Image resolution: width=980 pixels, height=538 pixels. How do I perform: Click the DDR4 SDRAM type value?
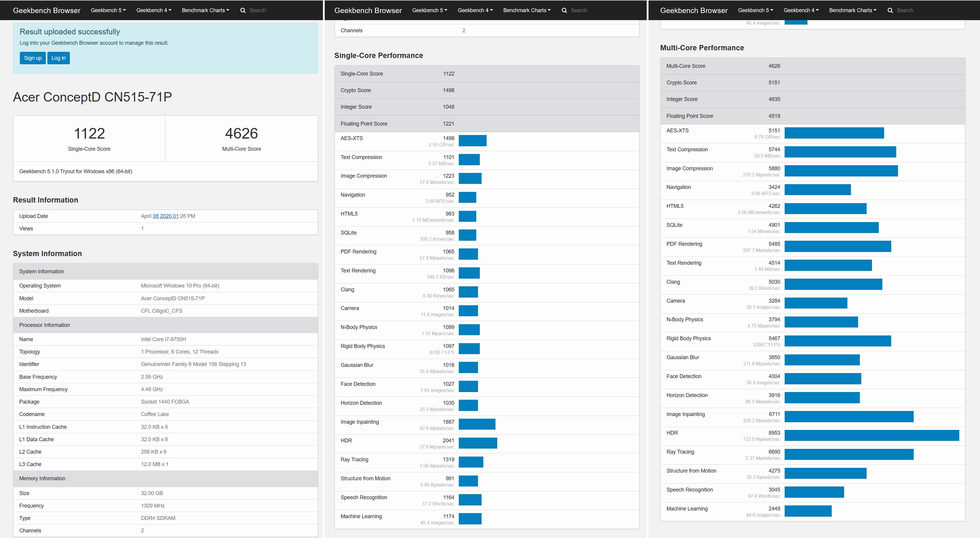(158, 518)
